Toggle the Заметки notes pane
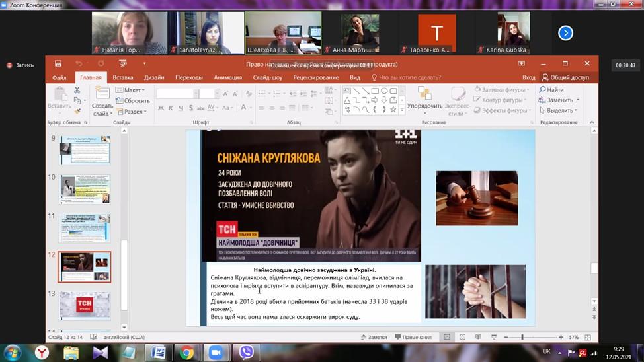The height and width of the screenshot is (362, 644). point(375,337)
